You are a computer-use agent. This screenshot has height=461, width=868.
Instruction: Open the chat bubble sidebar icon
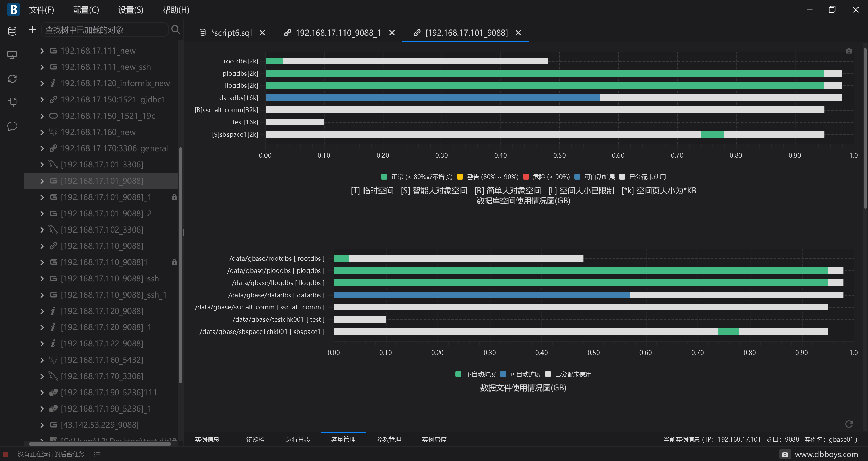pyautogui.click(x=12, y=126)
